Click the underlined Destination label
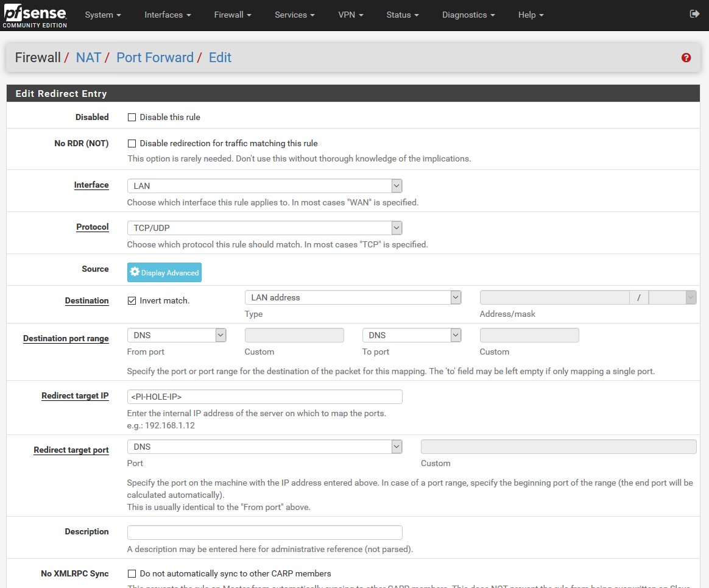 [87, 301]
